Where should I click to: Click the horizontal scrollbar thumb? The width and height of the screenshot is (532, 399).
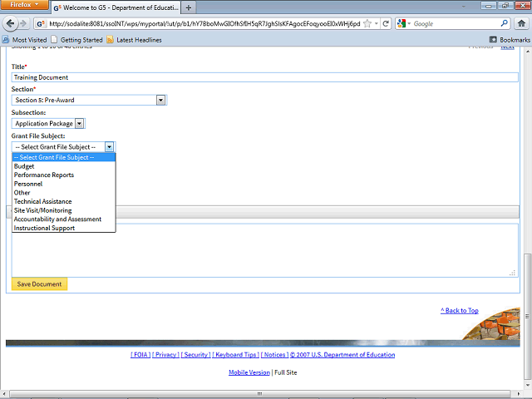[260, 393]
